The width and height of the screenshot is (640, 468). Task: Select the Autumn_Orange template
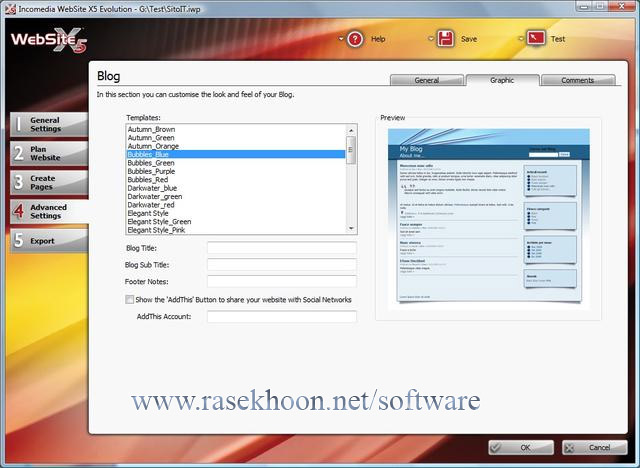point(236,146)
